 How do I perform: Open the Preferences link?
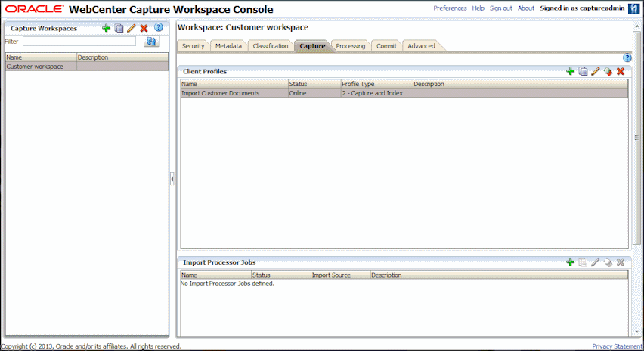(x=450, y=8)
